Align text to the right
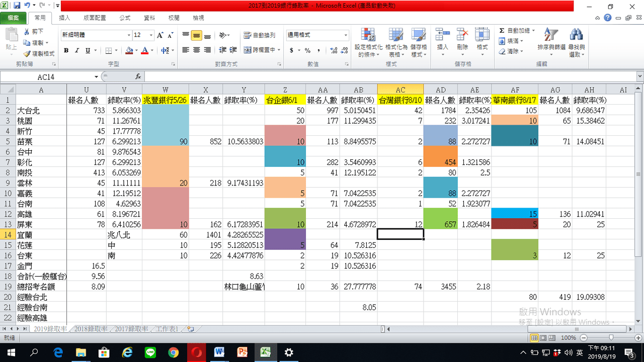This screenshot has width=644, height=362. point(207,50)
